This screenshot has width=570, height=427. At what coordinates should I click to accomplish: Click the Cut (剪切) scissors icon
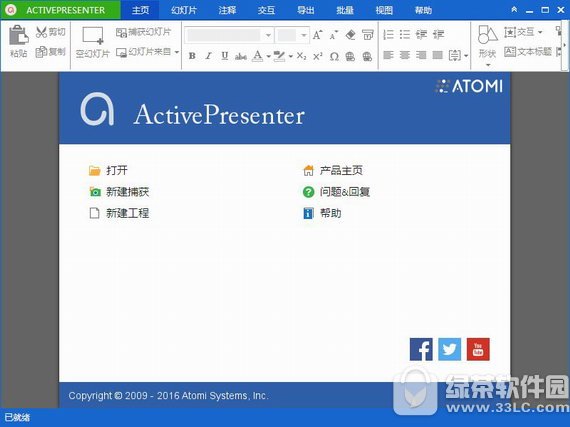click(x=41, y=32)
